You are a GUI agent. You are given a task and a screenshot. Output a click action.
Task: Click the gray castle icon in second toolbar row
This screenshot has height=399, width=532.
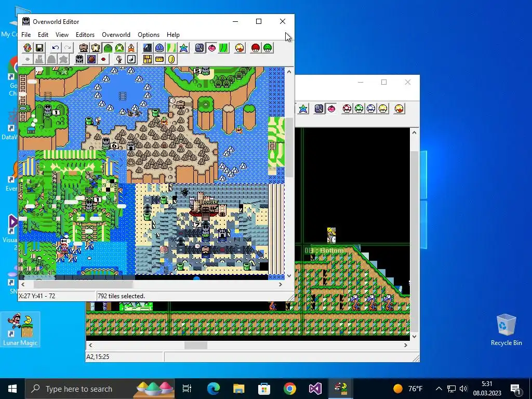(x=79, y=59)
